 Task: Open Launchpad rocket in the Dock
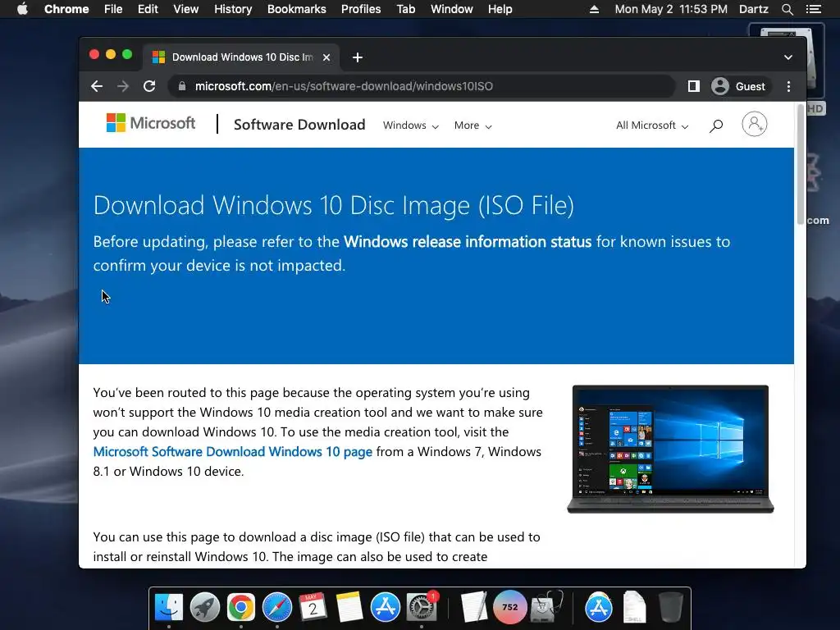click(x=204, y=607)
